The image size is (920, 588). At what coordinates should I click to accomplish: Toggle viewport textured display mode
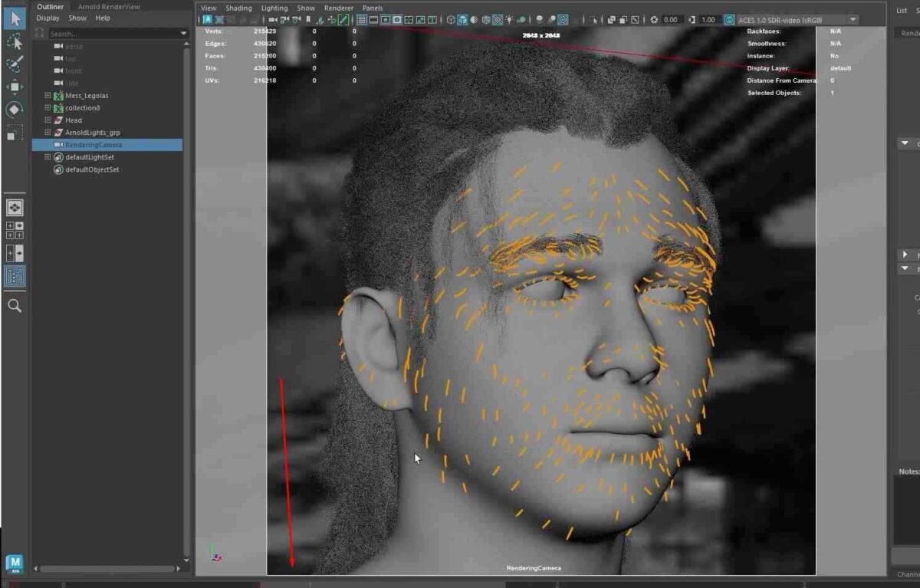click(x=497, y=21)
